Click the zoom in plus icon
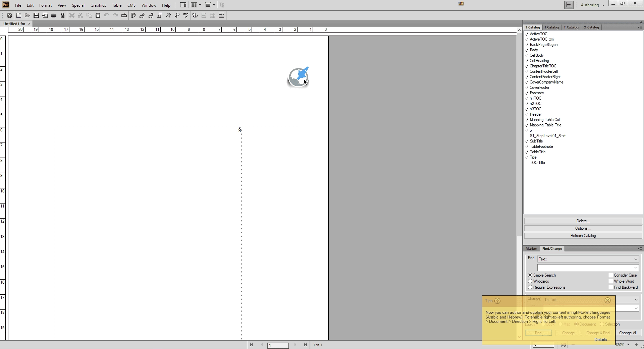The height and width of the screenshot is (349, 644). tap(636, 345)
